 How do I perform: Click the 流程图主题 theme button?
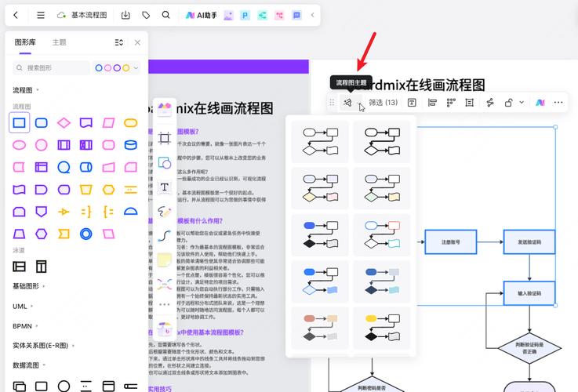tap(347, 103)
